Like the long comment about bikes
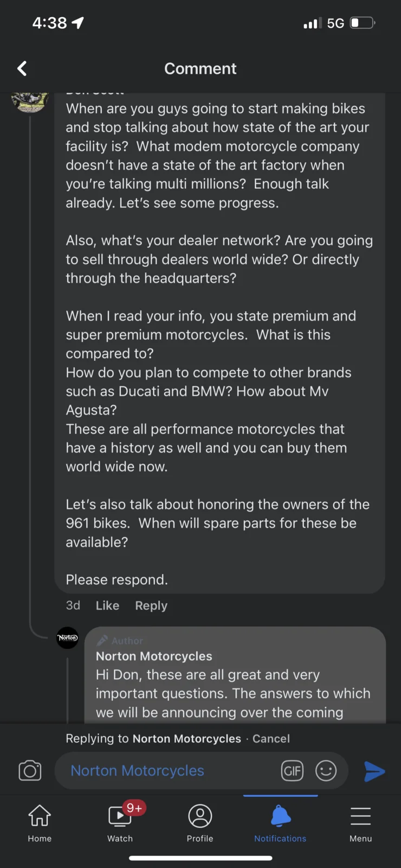Viewport: 401px width, 868px height. 107,605
